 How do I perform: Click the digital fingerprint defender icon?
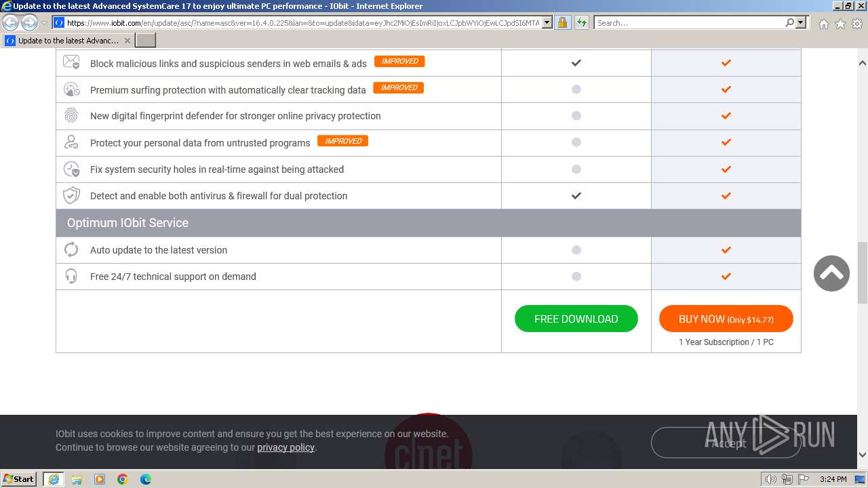71,115
